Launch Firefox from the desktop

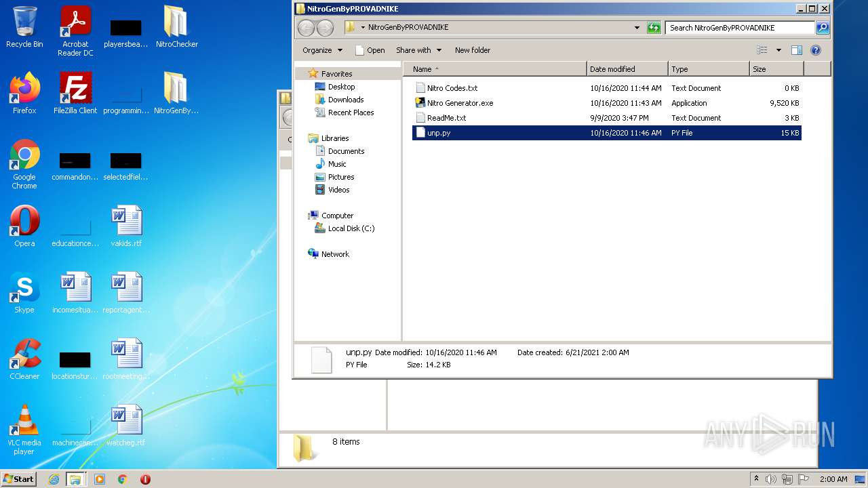(24, 94)
